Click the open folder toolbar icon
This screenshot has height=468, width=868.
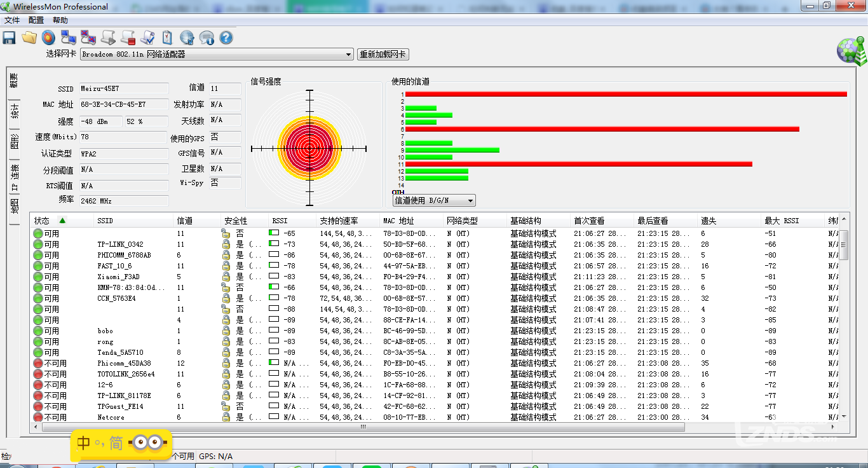[29, 38]
